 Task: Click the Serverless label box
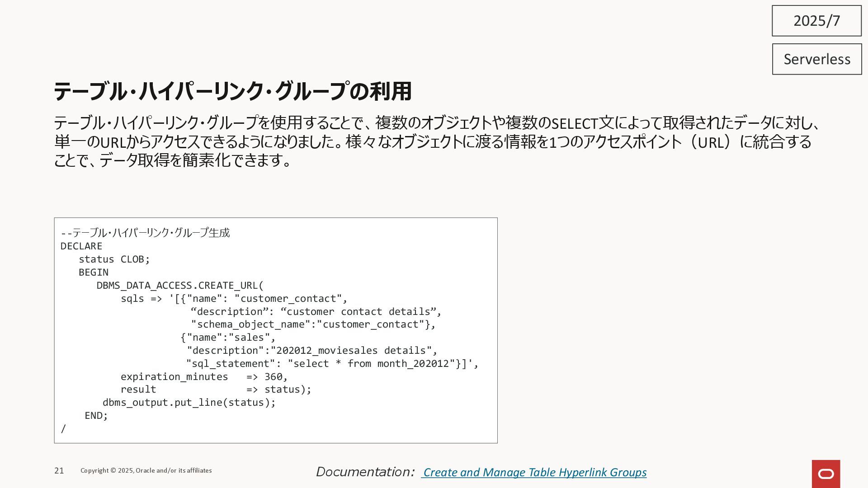(816, 59)
